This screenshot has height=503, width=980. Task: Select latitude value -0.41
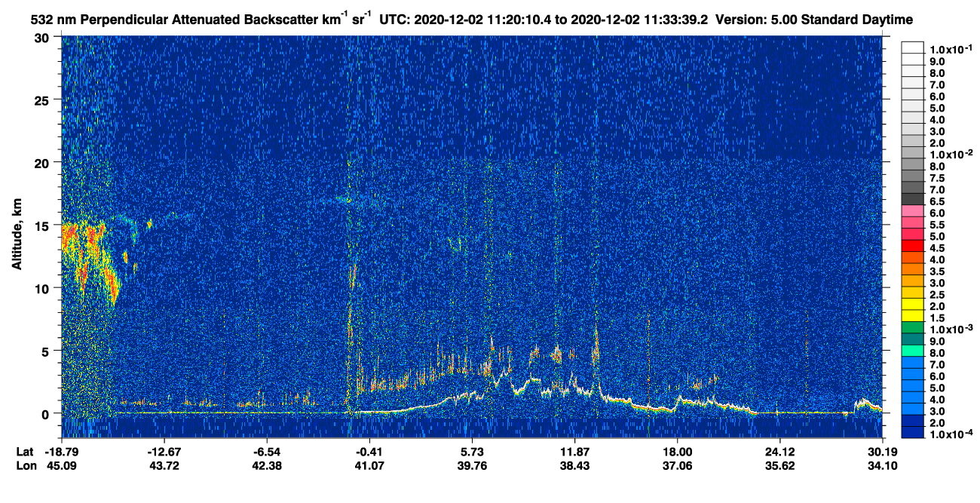point(369,452)
